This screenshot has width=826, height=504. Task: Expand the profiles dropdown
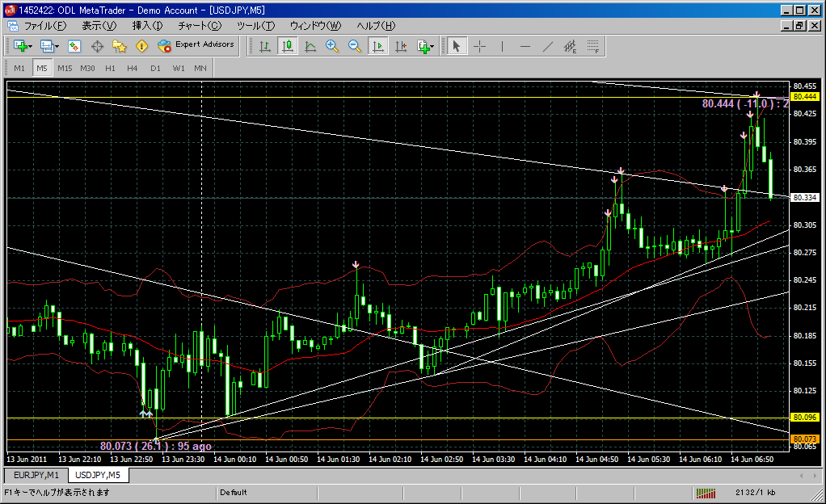pyautogui.click(x=57, y=47)
